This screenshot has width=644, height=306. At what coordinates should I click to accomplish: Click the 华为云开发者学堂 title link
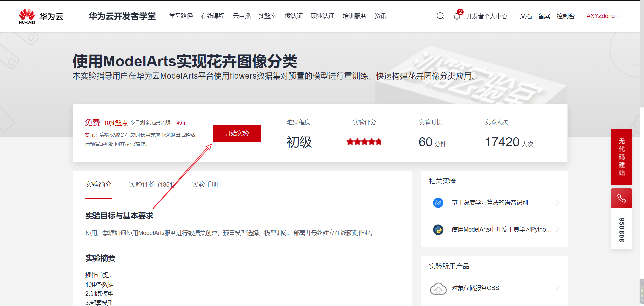[122, 16]
